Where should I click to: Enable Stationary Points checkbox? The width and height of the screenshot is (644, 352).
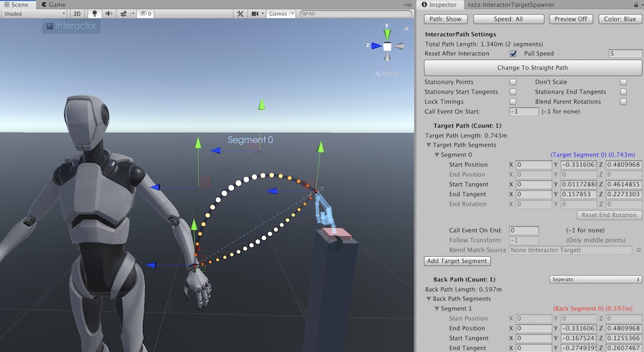513,82
